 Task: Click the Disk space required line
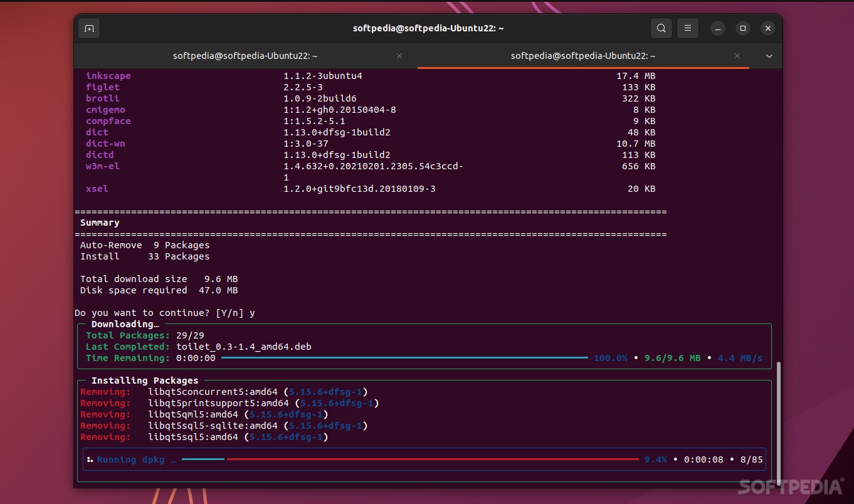point(159,290)
